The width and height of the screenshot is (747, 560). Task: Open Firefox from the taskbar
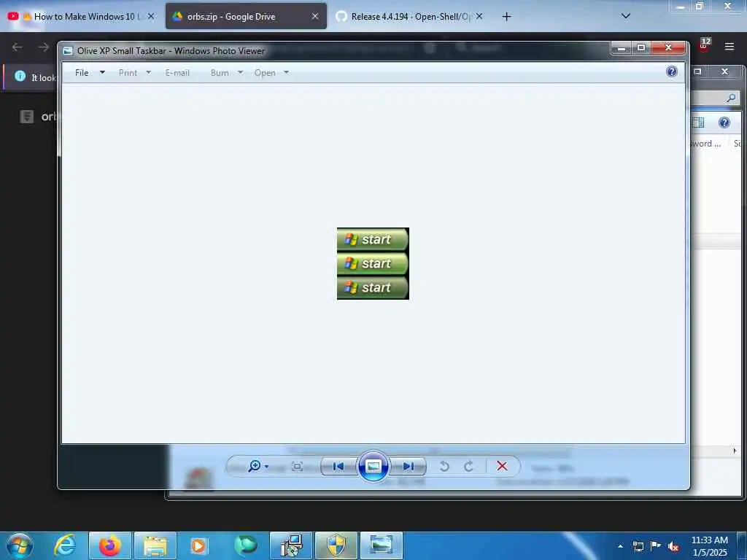click(x=109, y=545)
